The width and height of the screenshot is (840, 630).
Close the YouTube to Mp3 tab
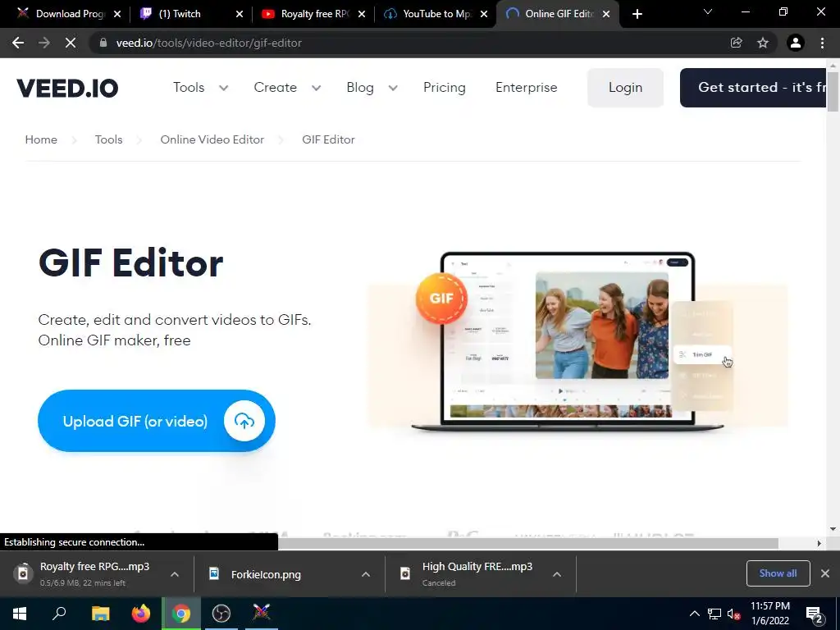tap(484, 14)
